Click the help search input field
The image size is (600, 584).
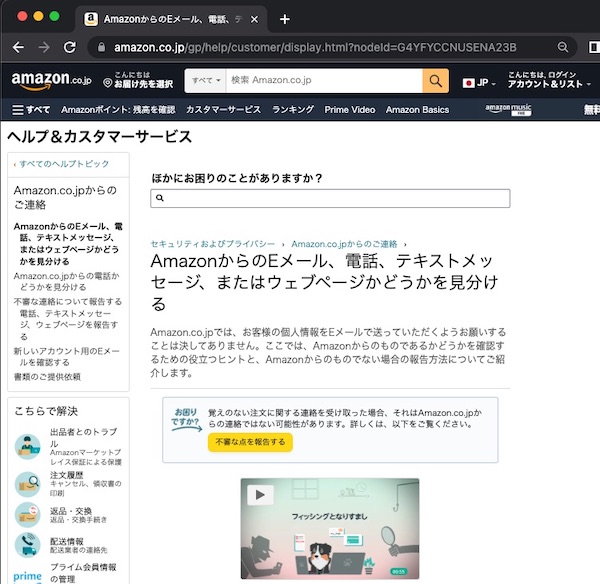330,198
